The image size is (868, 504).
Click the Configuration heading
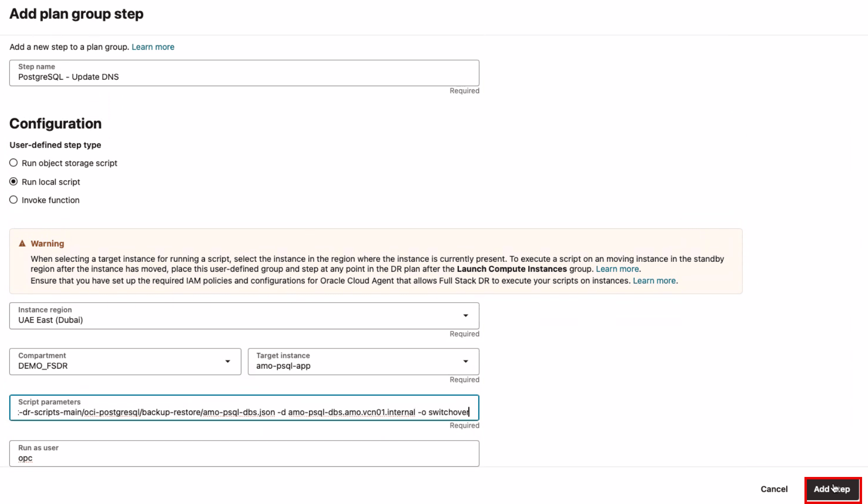[x=56, y=124]
